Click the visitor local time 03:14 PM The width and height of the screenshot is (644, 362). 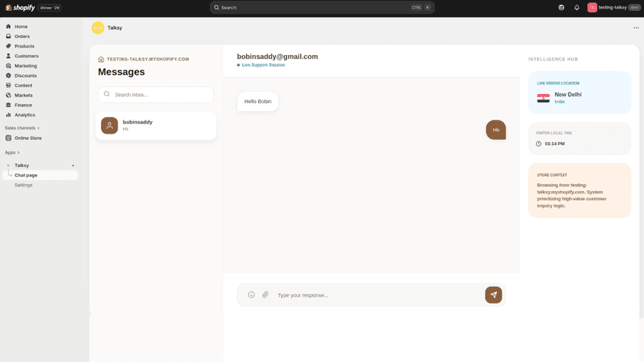click(x=555, y=144)
